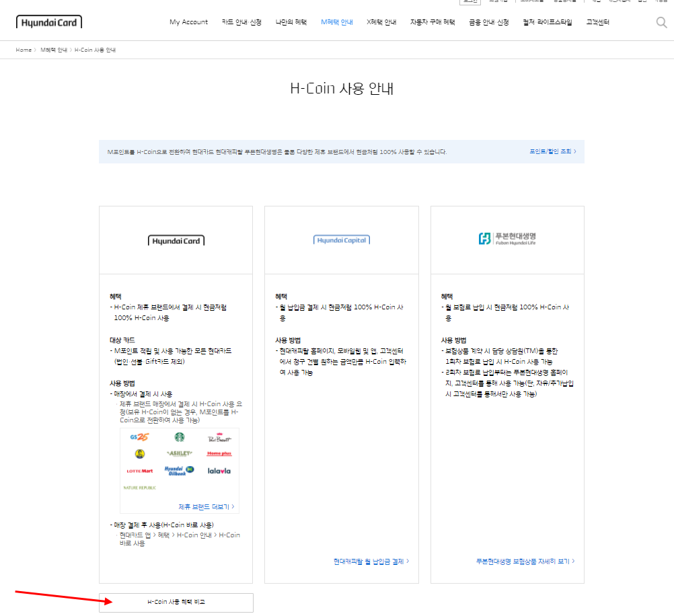The width and height of the screenshot is (674, 616).
Task: Click the Starbucks brand logo
Action: pos(180,437)
